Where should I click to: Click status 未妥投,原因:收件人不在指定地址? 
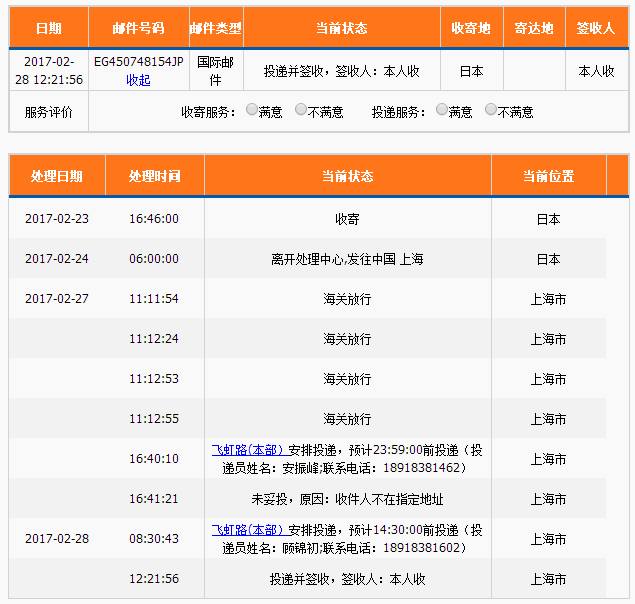347,499
